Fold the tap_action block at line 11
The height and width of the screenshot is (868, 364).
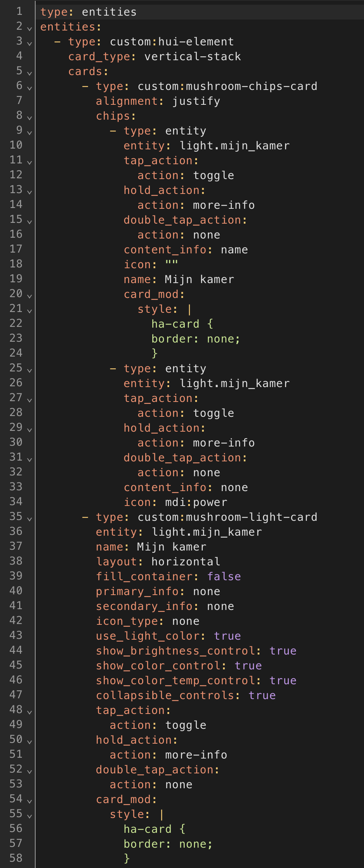[x=29, y=162]
